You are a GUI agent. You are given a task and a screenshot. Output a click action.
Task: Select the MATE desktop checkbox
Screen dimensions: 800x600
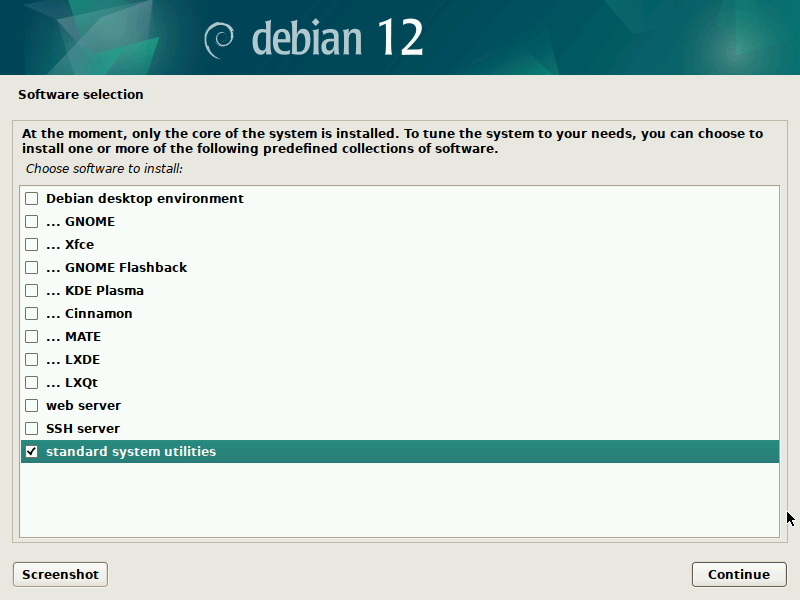(32, 337)
